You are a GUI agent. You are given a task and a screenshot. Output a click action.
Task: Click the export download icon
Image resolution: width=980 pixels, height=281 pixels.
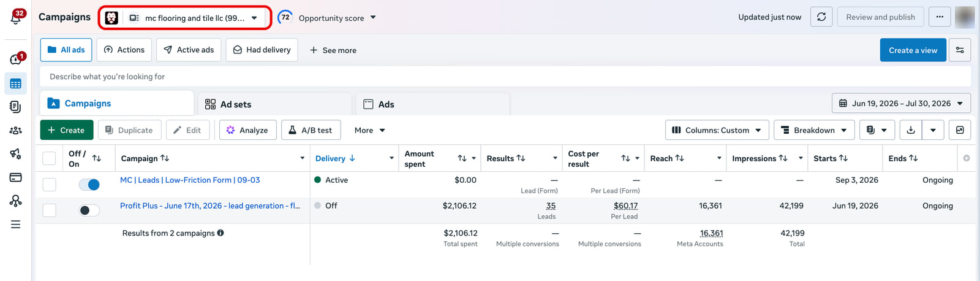click(x=911, y=130)
